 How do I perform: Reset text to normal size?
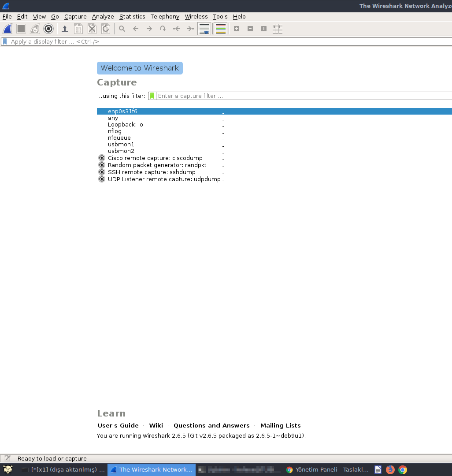click(x=264, y=29)
